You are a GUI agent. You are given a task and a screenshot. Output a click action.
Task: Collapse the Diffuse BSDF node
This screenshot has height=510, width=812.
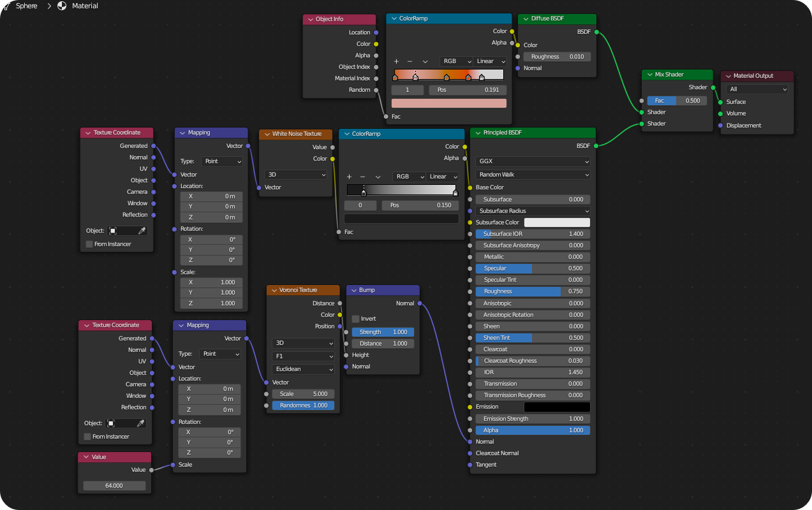pyautogui.click(x=525, y=19)
